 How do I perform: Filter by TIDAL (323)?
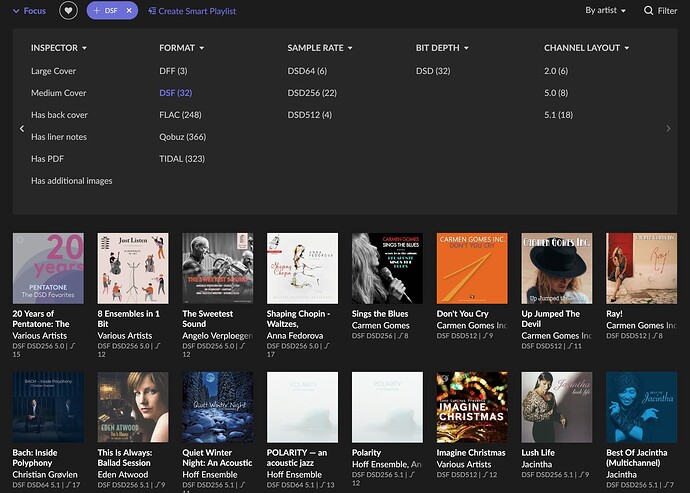tap(182, 159)
